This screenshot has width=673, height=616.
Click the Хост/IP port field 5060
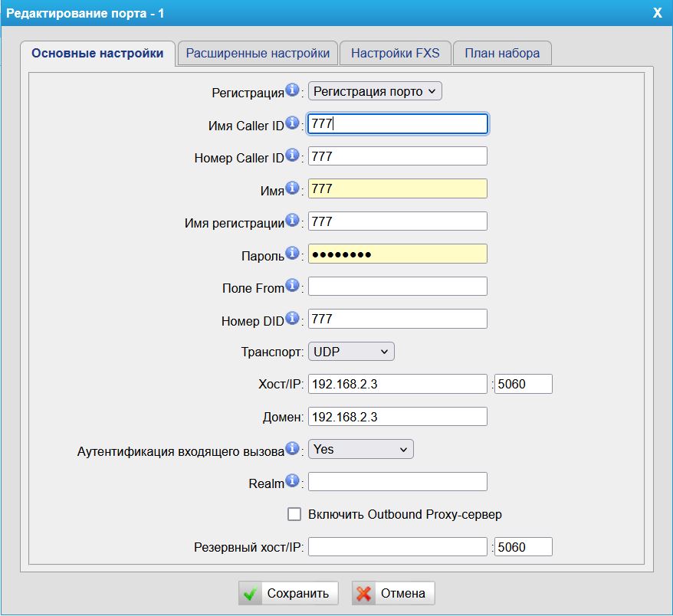[x=524, y=384]
